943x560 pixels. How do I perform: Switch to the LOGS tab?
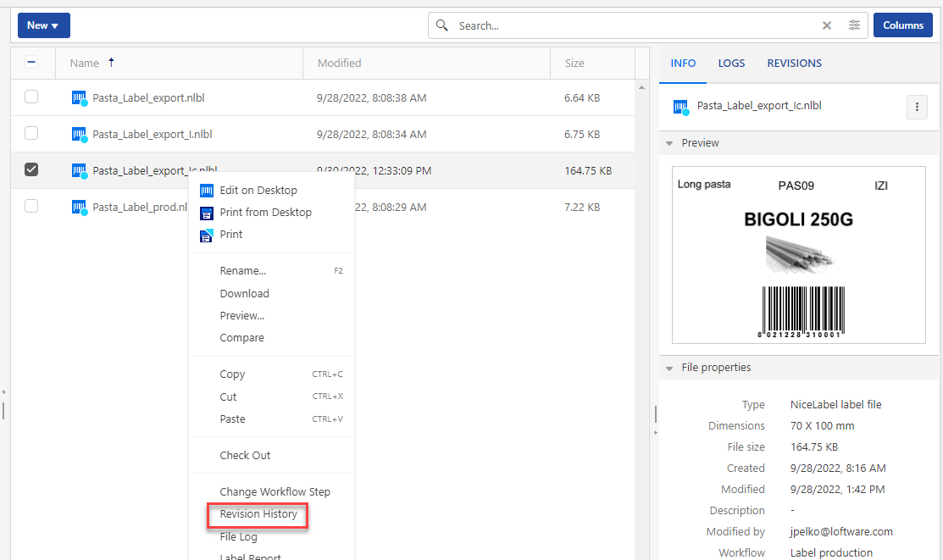click(731, 64)
